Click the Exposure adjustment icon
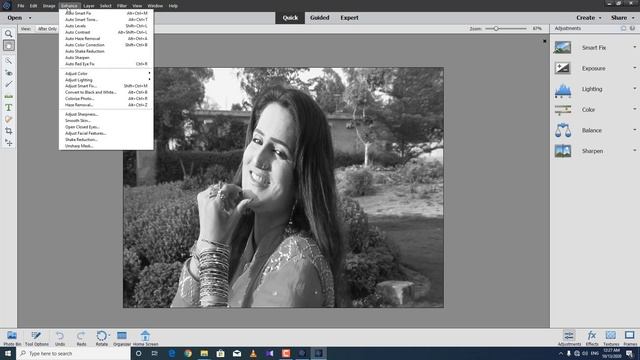This screenshot has height=360, width=640. coord(562,68)
